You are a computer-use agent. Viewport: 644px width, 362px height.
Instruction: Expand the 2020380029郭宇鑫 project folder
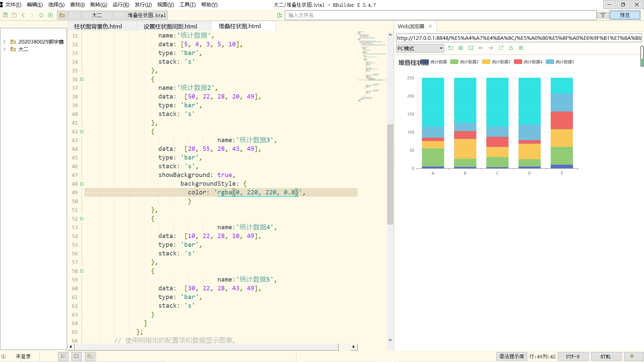(4, 42)
